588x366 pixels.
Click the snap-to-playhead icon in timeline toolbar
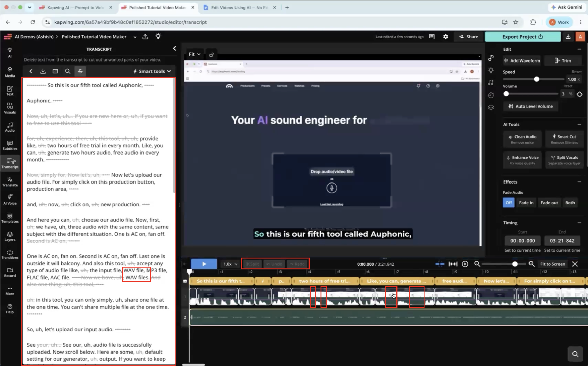pyautogui.click(x=440, y=264)
